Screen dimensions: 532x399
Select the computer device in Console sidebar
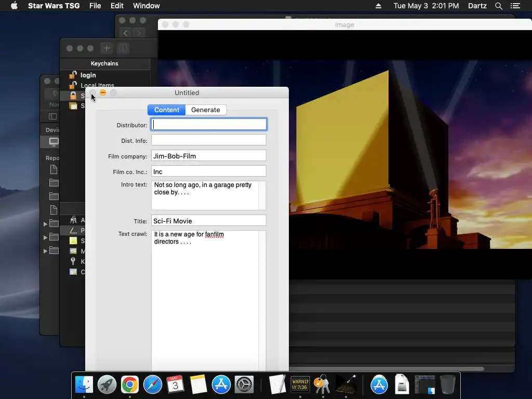(54, 141)
